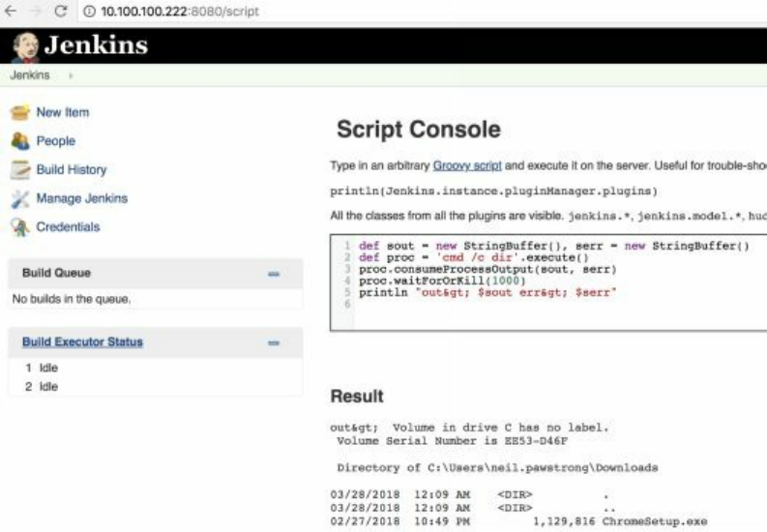This screenshot has height=532, width=767.
Task: Reload the page with browser refresh icon
Action: [62, 11]
